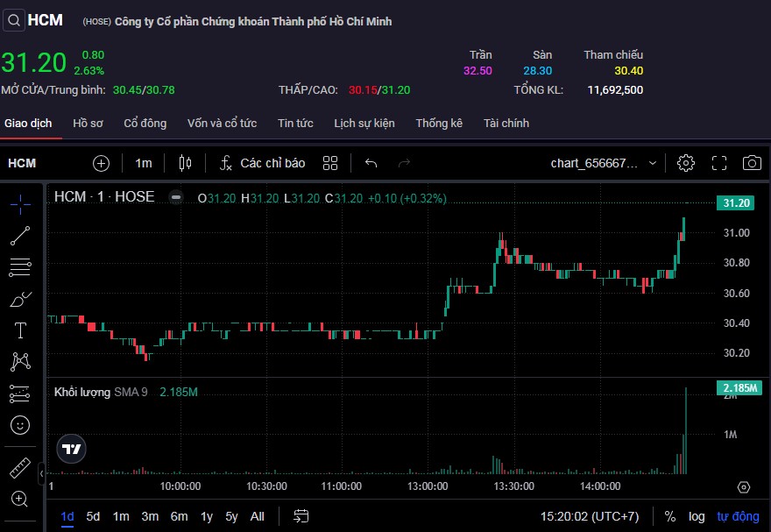Open 'Các chỉ báo' indicators
This screenshot has width=771, height=532.
[263, 163]
